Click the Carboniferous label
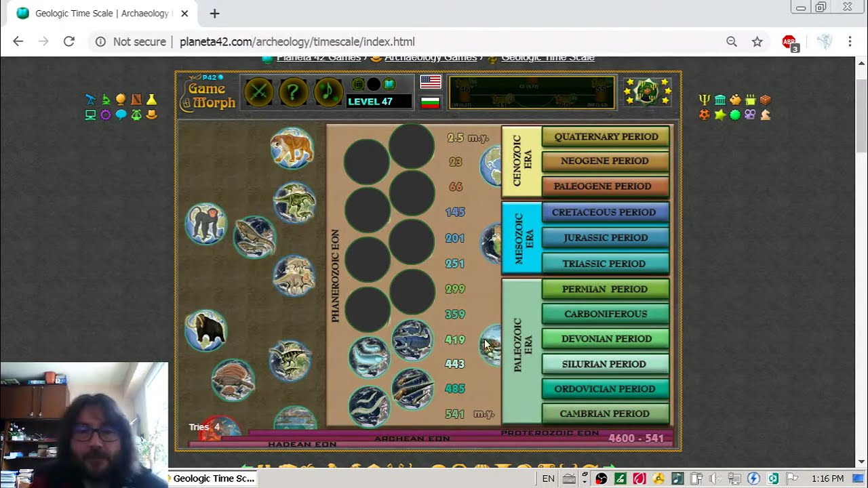Screen dimensions: 868x488 [606, 314]
